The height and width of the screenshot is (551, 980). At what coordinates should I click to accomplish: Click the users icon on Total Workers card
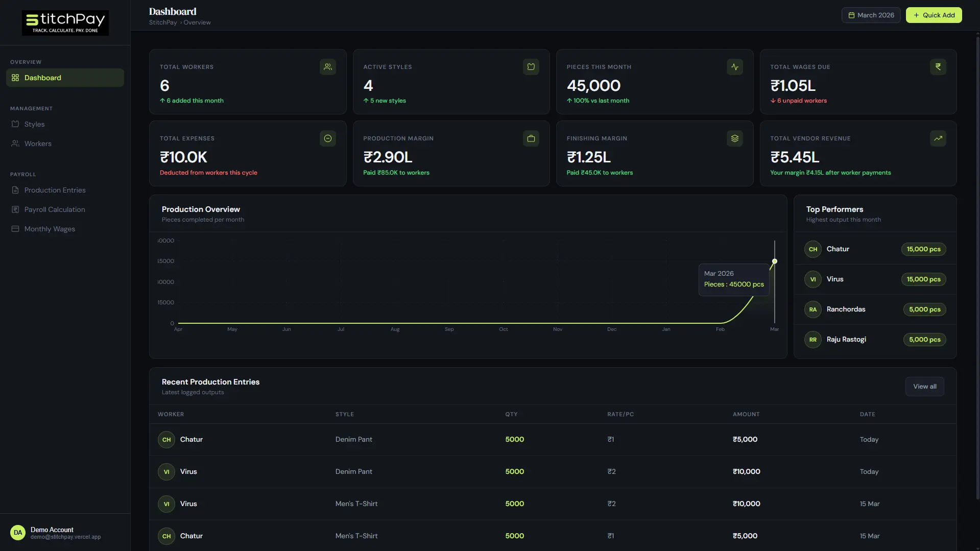327,67
